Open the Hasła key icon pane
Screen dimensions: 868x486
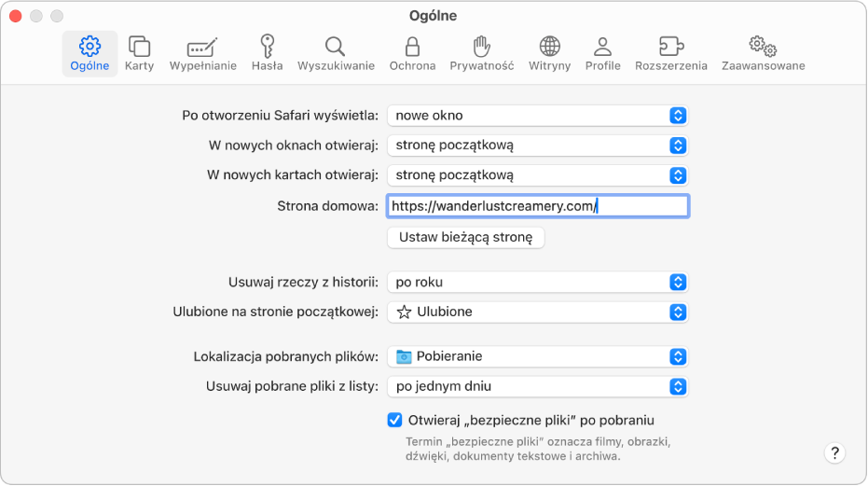click(267, 53)
